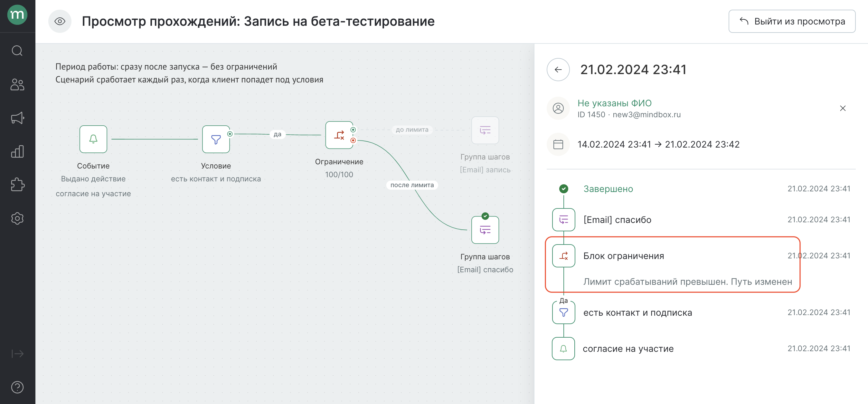Click согласие на участие log entry
Screen dimensions: 868x404
(628, 349)
